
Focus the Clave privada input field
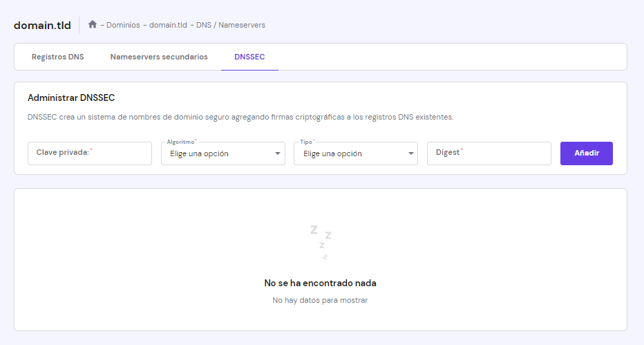pos(90,153)
